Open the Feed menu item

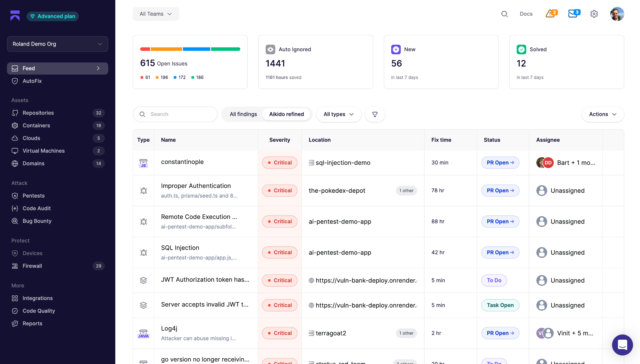57,68
